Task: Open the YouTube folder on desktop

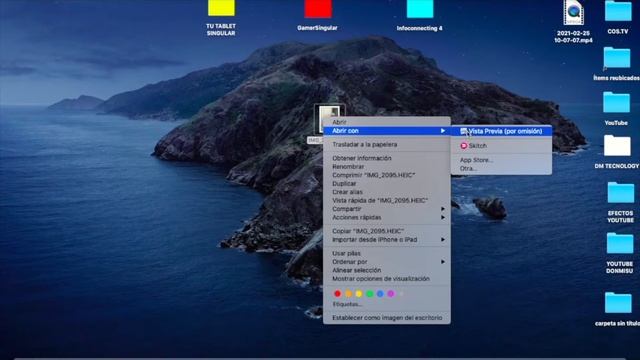Action: coord(616,102)
